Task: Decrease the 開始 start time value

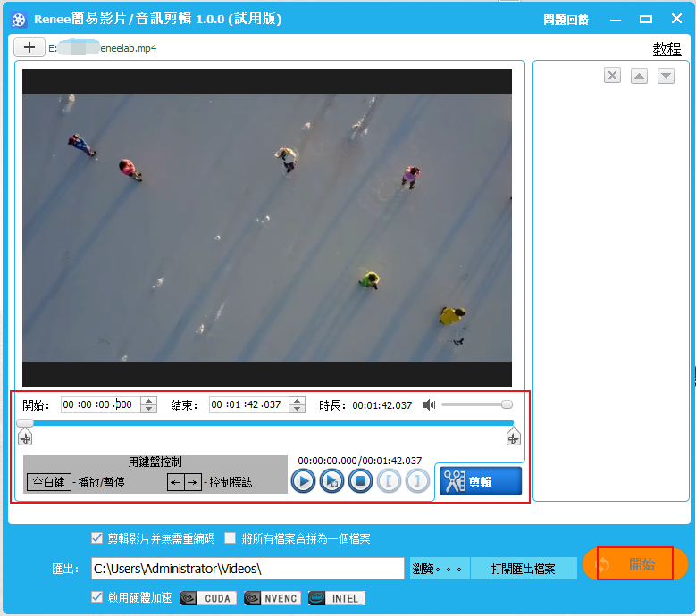Action: [x=149, y=409]
